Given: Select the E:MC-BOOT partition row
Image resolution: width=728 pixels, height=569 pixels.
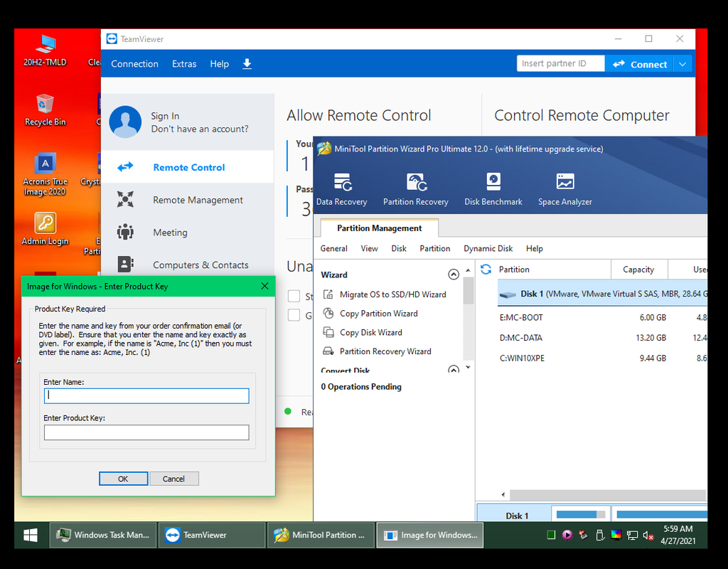Looking at the screenshot, I should 602,318.
